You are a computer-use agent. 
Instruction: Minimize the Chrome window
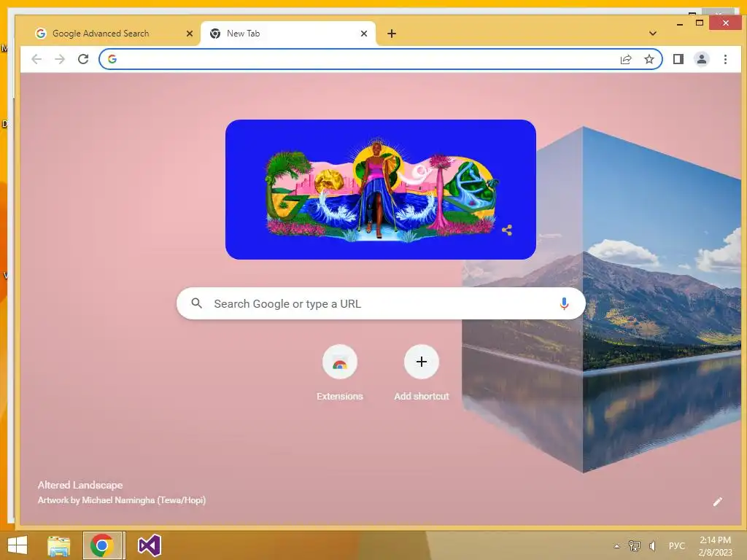(680, 23)
